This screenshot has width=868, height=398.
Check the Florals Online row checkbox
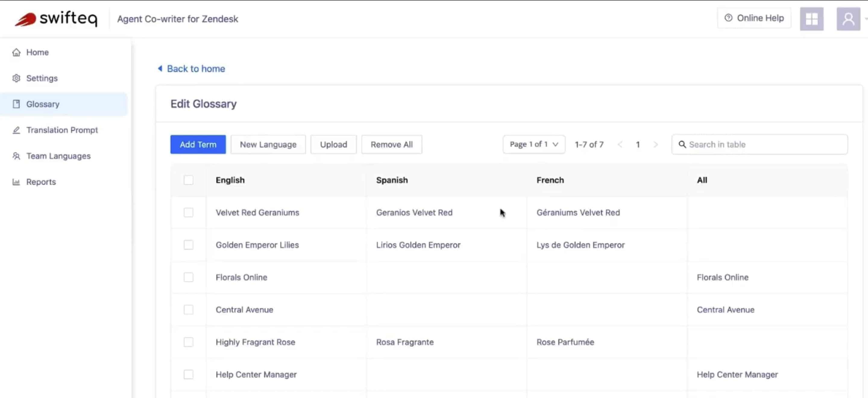(x=188, y=277)
